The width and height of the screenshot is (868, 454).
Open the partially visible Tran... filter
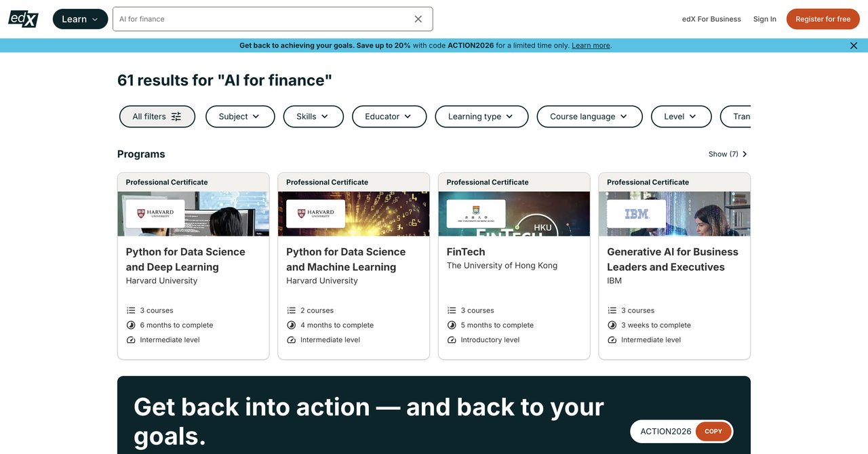(x=736, y=117)
